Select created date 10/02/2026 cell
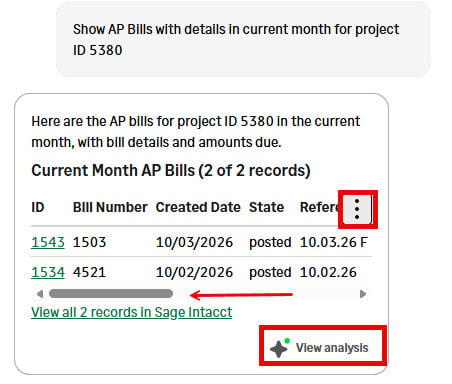Viewport: 452px width, 384px height. pos(194,272)
